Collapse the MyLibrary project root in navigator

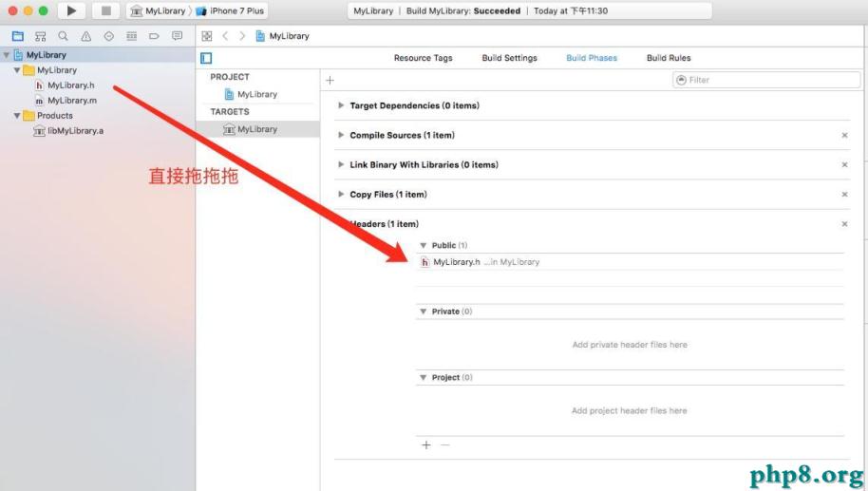click(7, 55)
